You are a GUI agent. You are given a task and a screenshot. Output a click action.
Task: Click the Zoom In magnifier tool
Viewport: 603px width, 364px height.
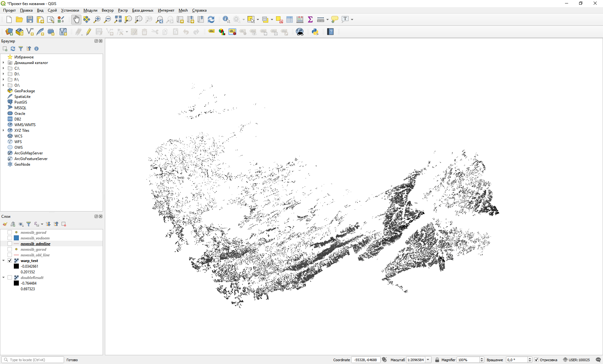coord(97,19)
